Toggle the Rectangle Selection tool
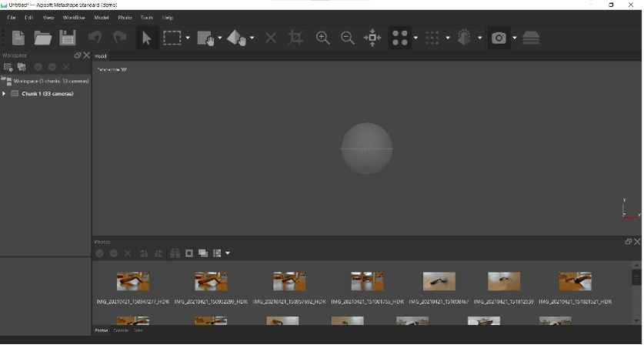 [x=172, y=38]
